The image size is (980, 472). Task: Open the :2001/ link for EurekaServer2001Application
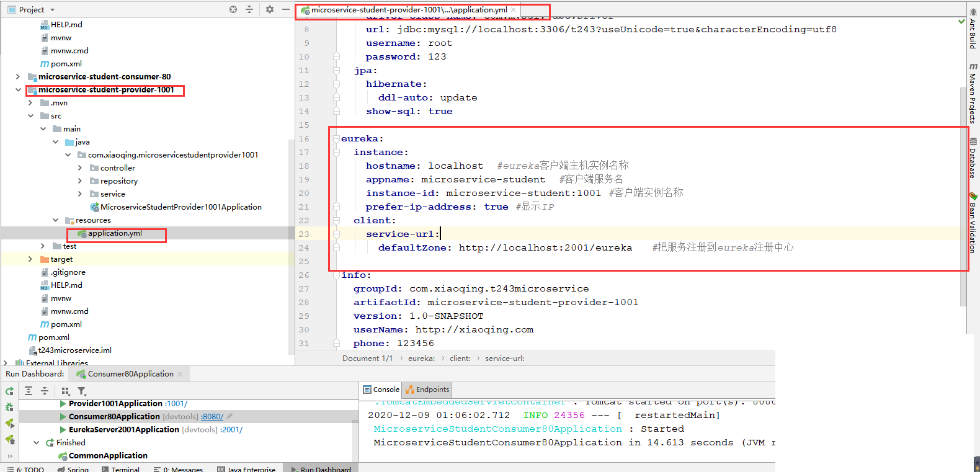pyautogui.click(x=232, y=430)
